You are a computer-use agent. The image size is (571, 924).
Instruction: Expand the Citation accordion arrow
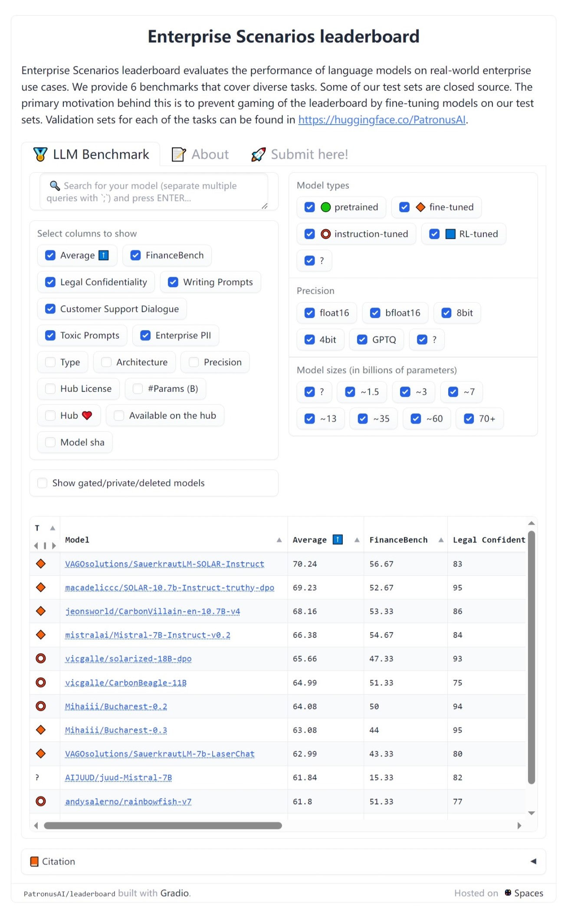533,862
